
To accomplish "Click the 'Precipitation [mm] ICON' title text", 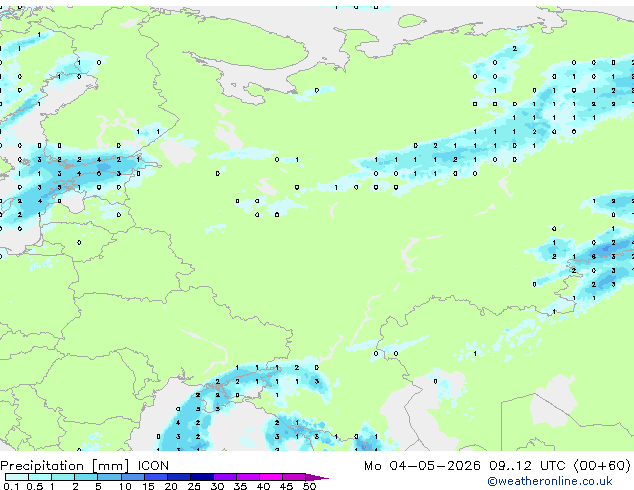I will click(x=85, y=466).
